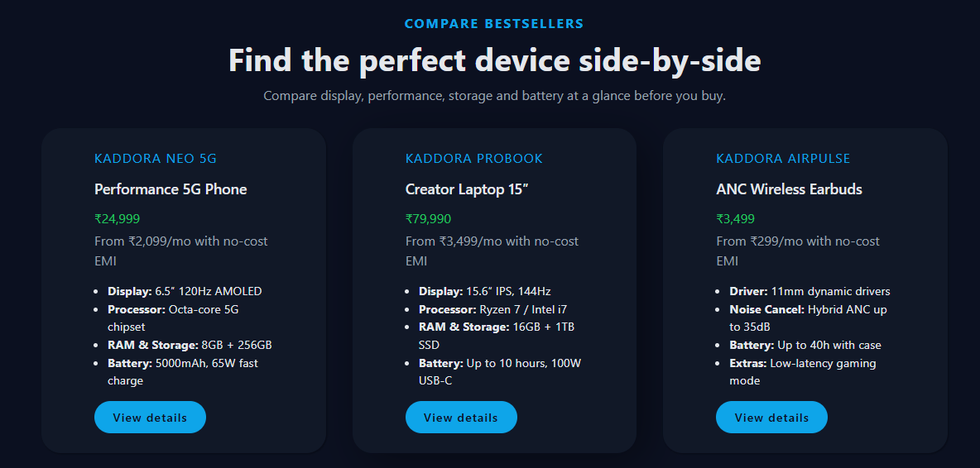Click the laptop's Ryzen 7 Processor spec
Viewport: 980px width, 468px height.
[492, 309]
